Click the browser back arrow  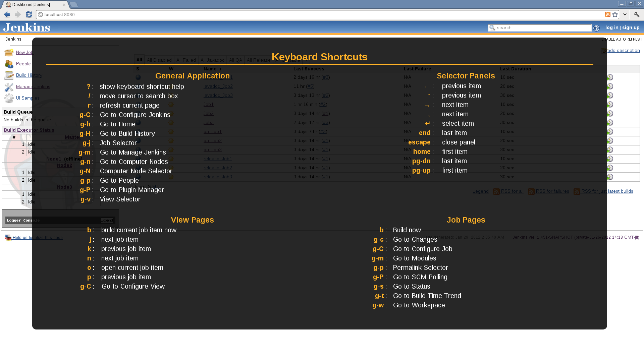coord(7,14)
